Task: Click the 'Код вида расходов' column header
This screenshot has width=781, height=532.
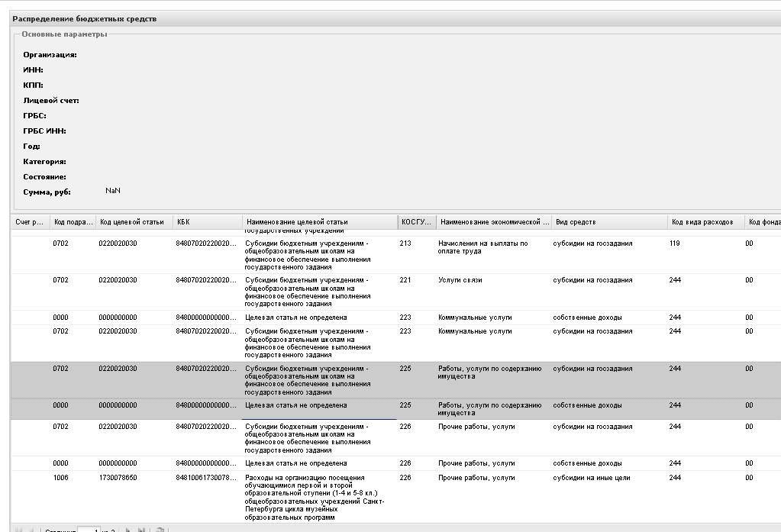Action: click(x=705, y=222)
